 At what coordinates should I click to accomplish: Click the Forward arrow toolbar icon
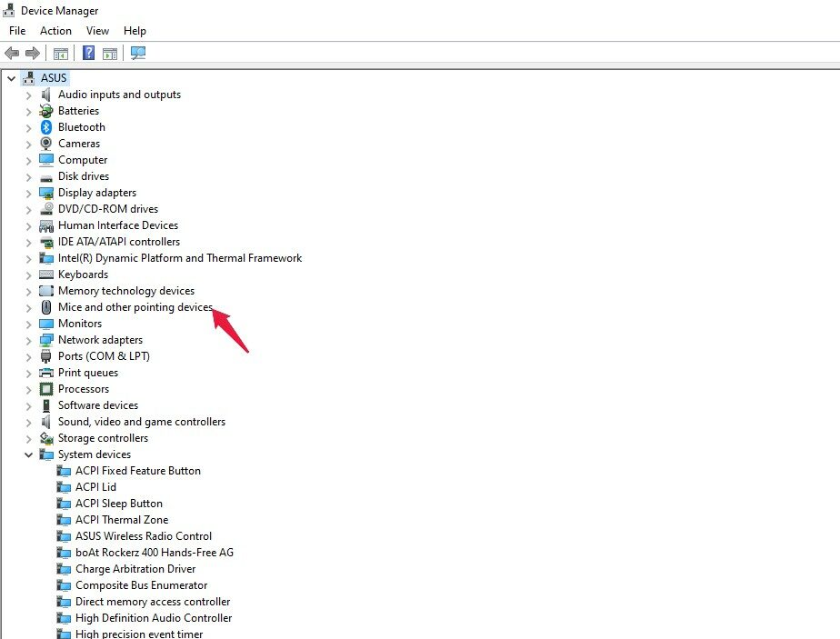(33, 53)
